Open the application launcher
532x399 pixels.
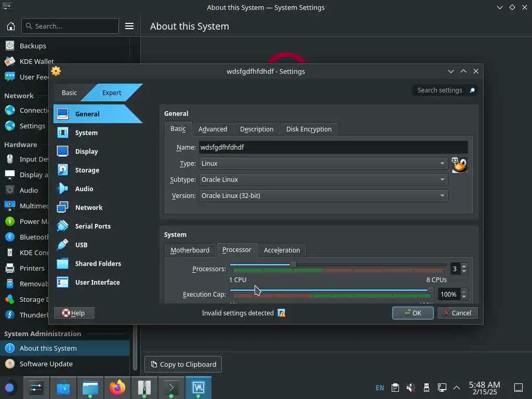pos(9,388)
